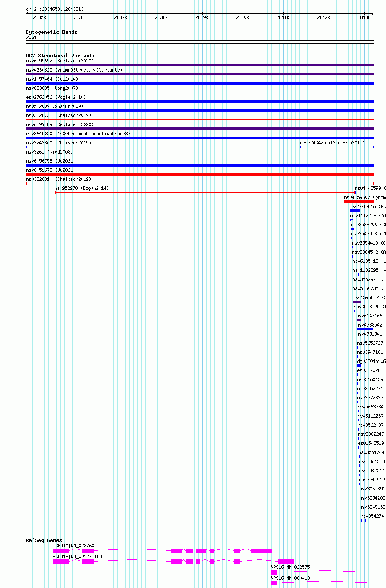
Task: Click the nsv3061891 variant label
Action: click(373, 489)
